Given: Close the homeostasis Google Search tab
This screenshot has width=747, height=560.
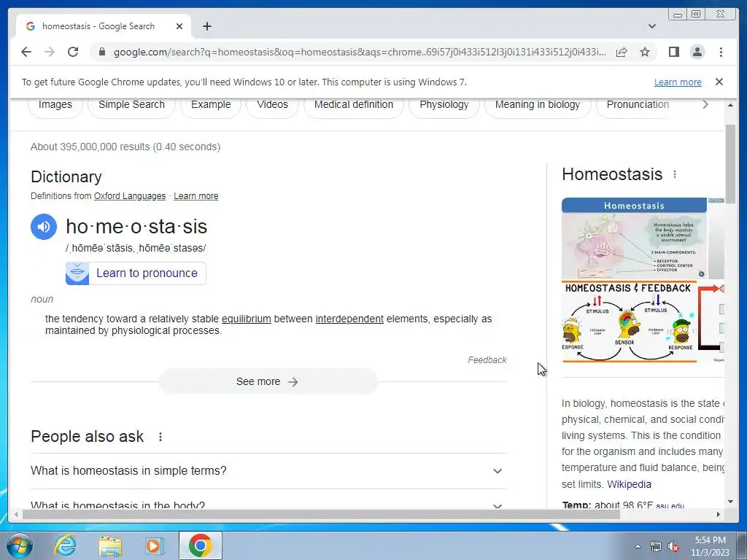Looking at the screenshot, I should click(x=179, y=26).
